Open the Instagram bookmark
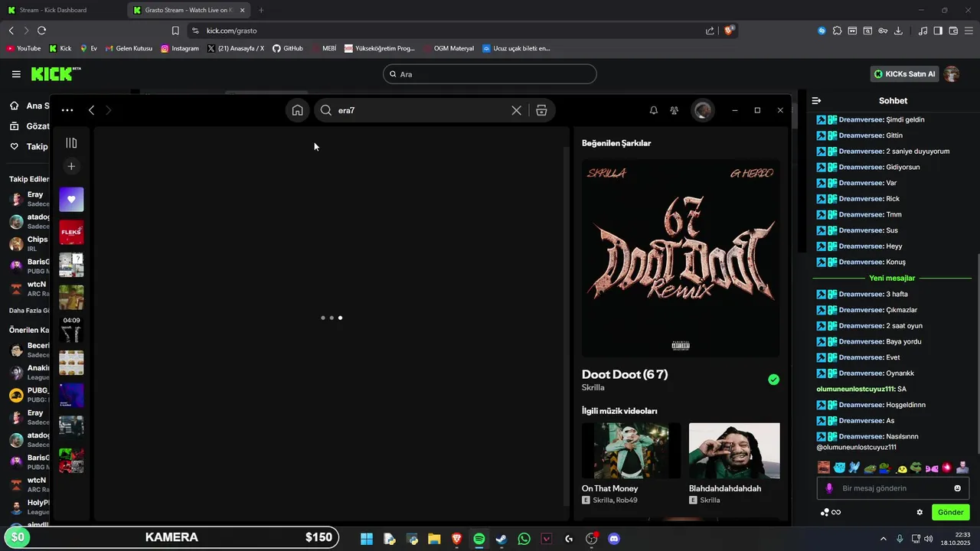980x551 pixels. click(x=179, y=48)
